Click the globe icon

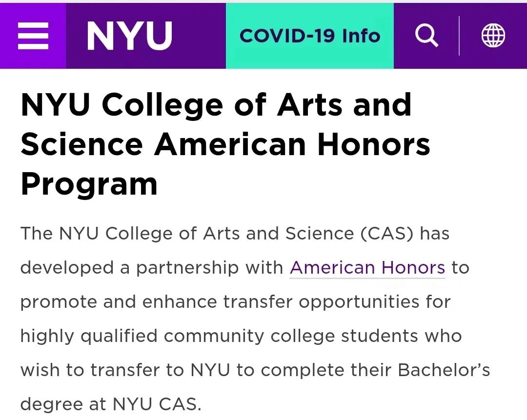tap(493, 36)
